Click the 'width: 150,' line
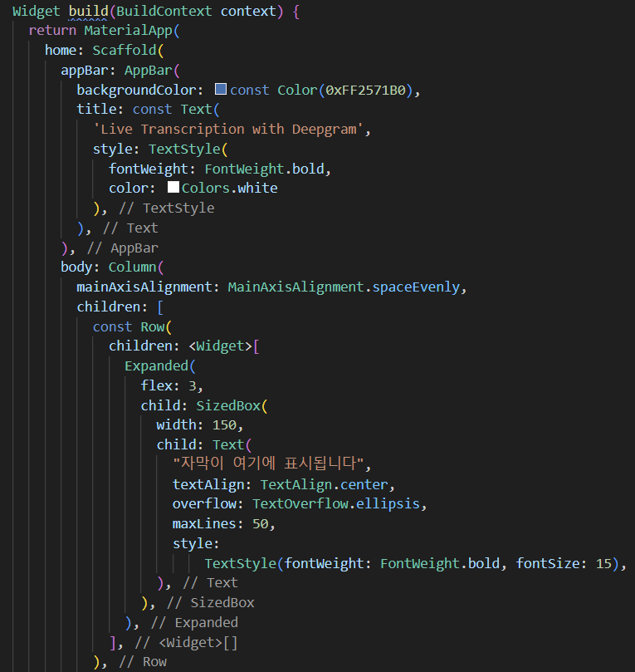Screen dimensions: 635x672 [200, 424]
